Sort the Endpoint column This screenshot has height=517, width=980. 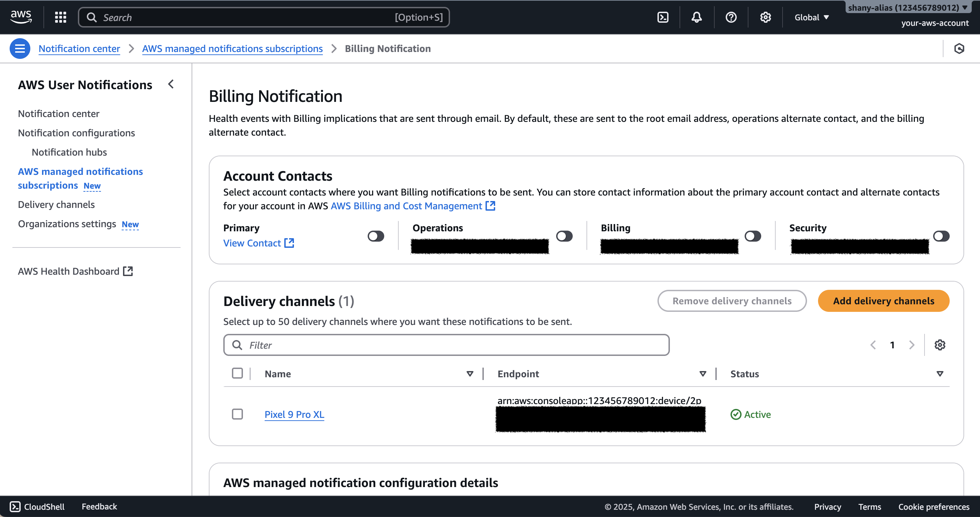coord(703,374)
